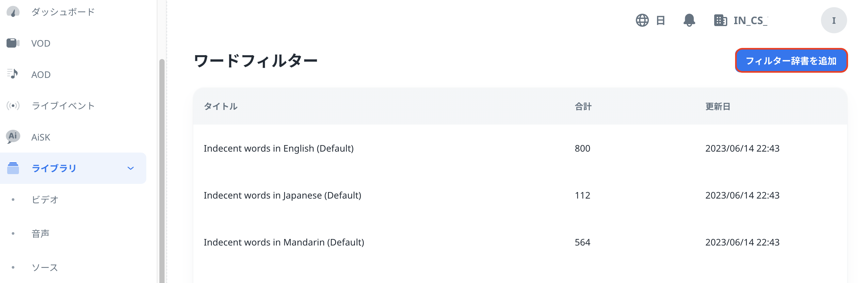The width and height of the screenshot is (868, 283).
Task: Open the 音声 menu item
Action: pos(40,233)
